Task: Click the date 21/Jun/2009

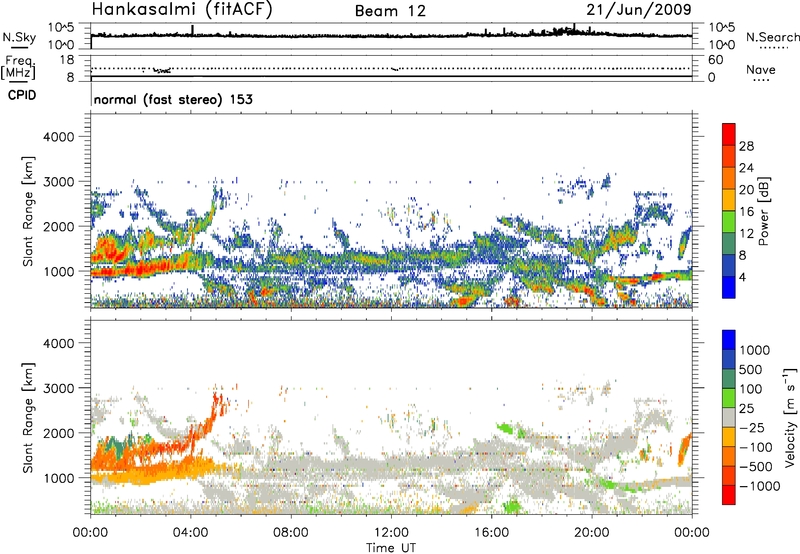Action: [x=639, y=9]
